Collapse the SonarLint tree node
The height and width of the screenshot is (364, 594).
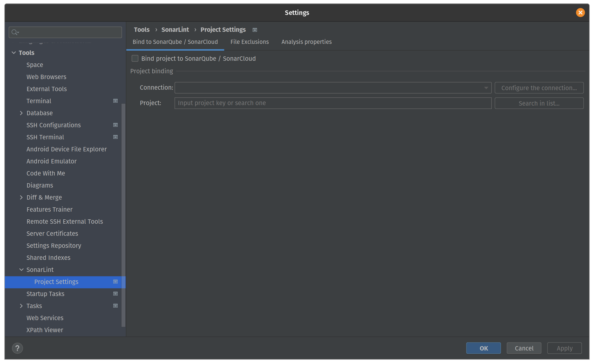click(x=21, y=270)
